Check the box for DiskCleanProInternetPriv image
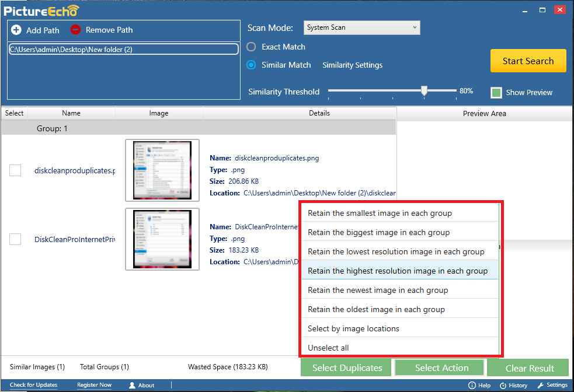The height and width of the screenshot is (392, 574). pyautogui.click(x=15, y=239)
